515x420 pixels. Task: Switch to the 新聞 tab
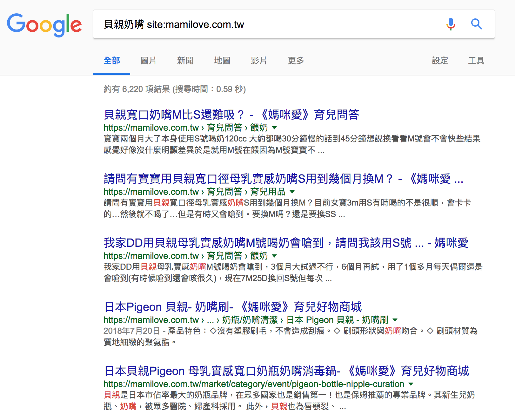tap(185, 61)
